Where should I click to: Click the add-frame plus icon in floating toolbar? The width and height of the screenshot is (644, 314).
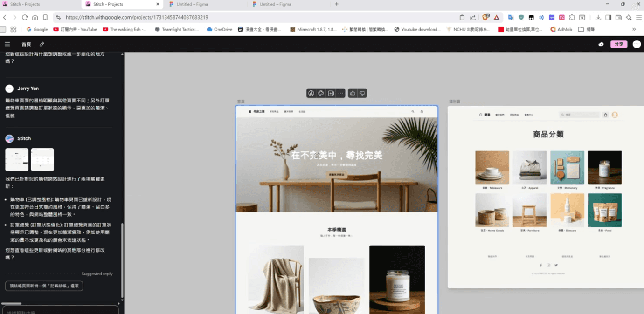(x=331, y=93)
